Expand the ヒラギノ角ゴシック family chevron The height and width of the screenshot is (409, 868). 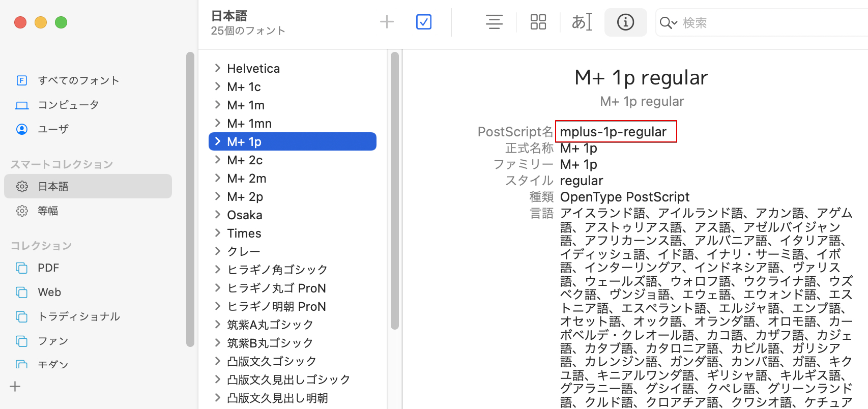pyautogui.click(x=217, y=270)
